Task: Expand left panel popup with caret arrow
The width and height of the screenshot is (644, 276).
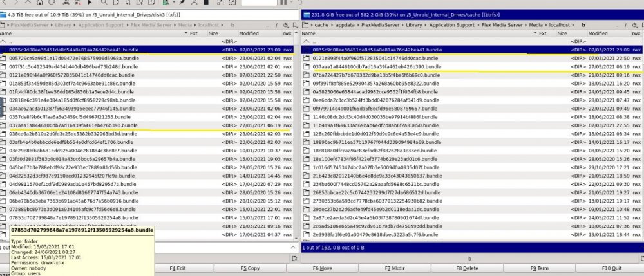Action: [x=293, y=247]
